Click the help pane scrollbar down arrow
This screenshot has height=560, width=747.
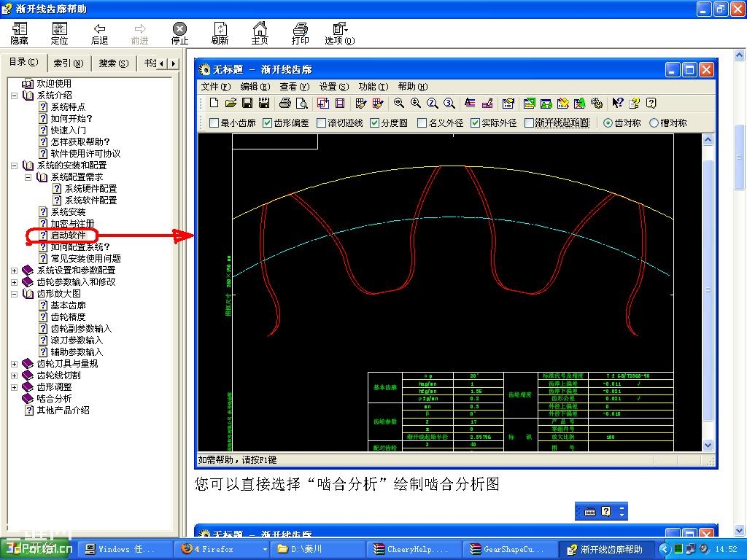coord(740,530)
